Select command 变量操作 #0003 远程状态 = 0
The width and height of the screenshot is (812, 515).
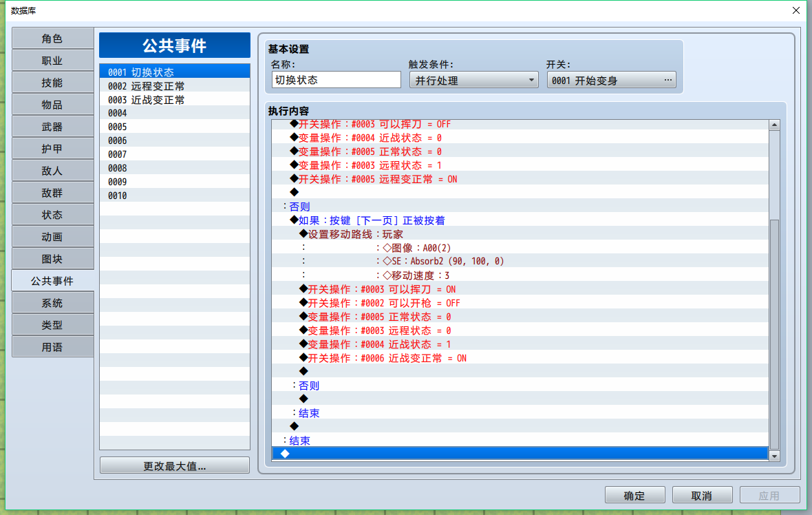[520, 330]
